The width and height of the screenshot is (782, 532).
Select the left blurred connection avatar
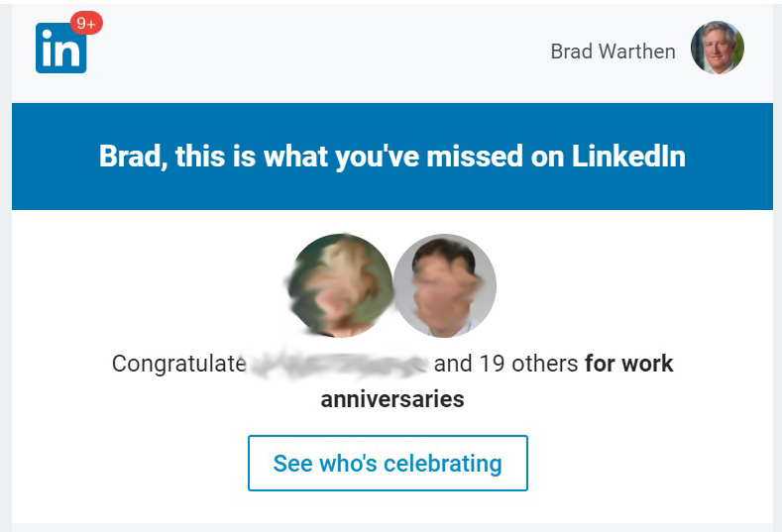[341, 285]
